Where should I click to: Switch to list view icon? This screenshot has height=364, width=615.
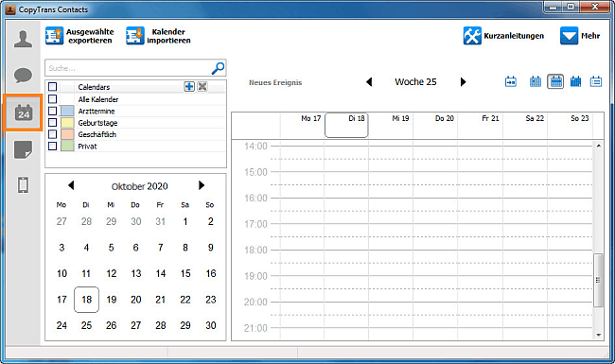pyautogui.click(x=596, y=82)
